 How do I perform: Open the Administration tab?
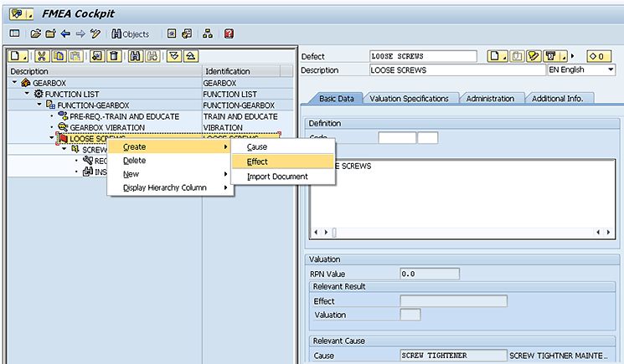click(490, 99)
